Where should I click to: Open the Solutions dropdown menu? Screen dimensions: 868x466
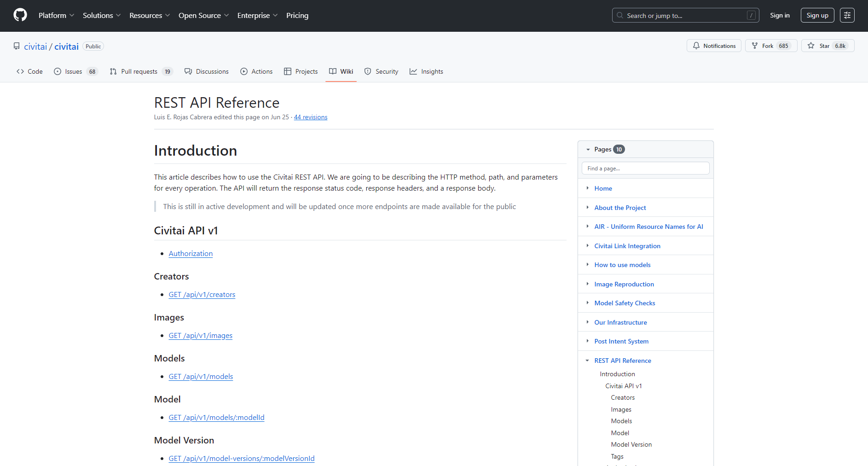click(102, 15)
